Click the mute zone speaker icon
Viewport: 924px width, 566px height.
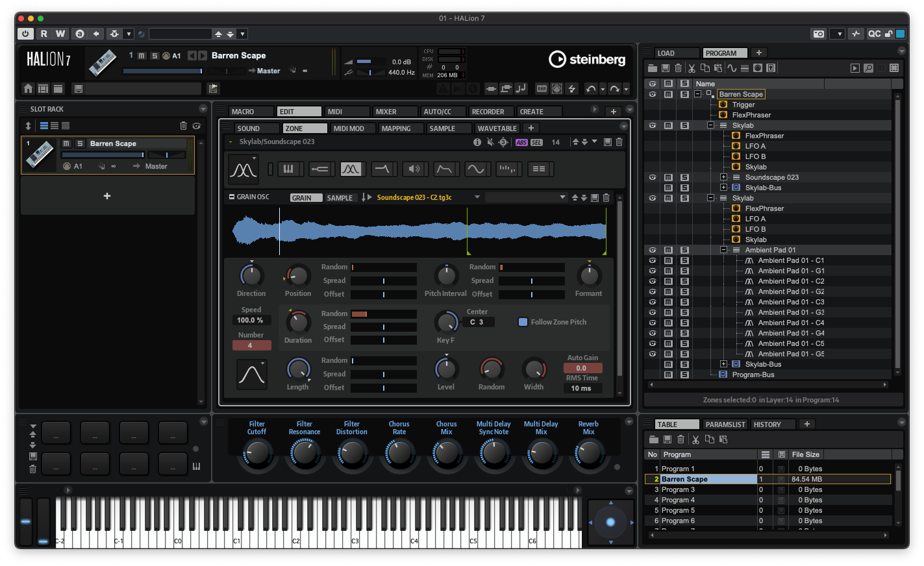(490, 142)
